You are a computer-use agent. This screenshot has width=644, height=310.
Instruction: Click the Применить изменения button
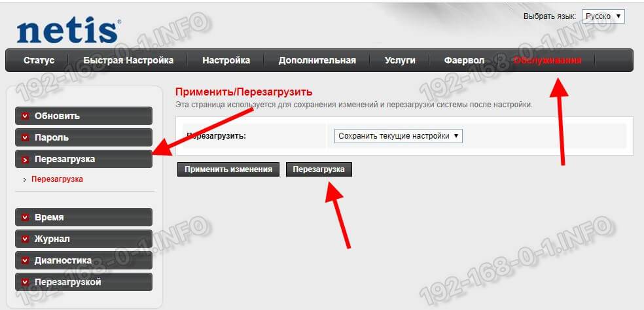[228, 169]
